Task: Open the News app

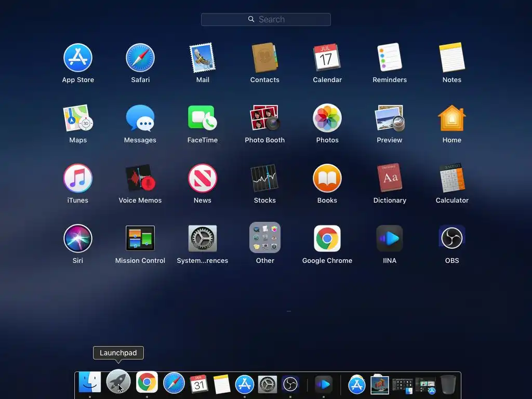Action: tap(203, 178)
